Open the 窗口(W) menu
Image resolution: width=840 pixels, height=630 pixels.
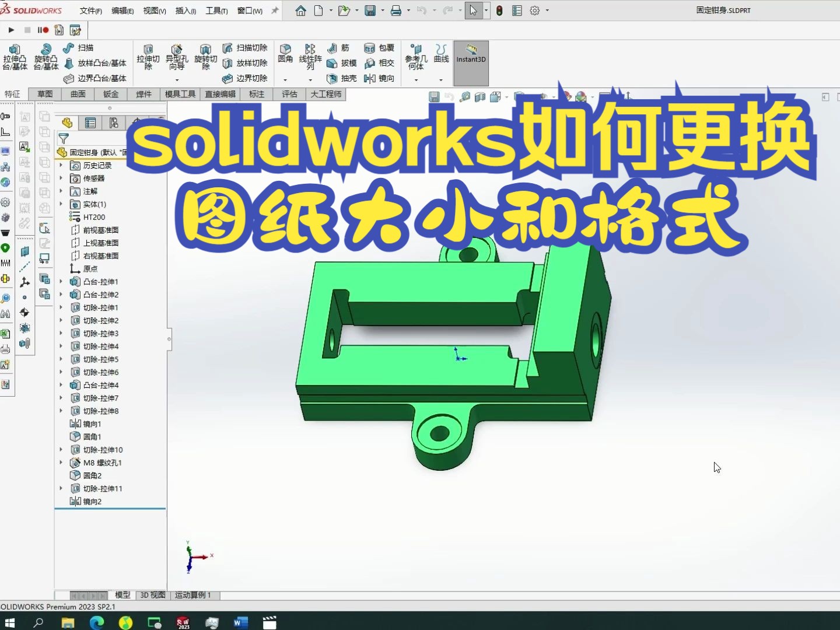[x=250, y=10]
